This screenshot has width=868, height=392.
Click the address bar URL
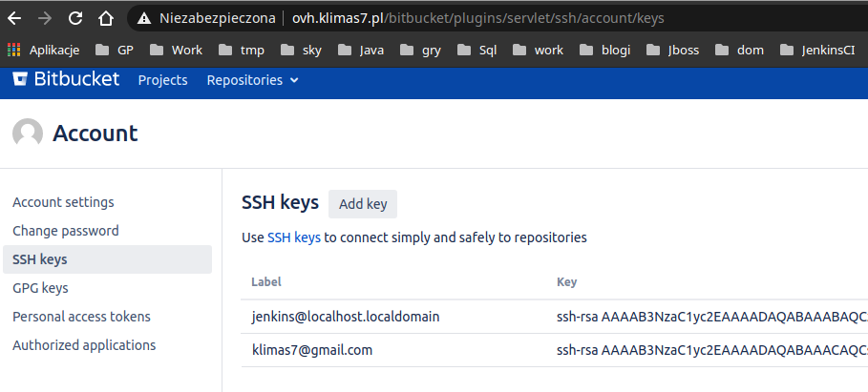(477, 19)
